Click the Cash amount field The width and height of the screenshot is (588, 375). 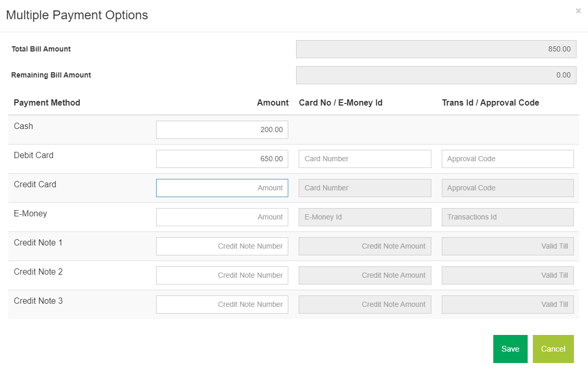(x=222, y=130)
